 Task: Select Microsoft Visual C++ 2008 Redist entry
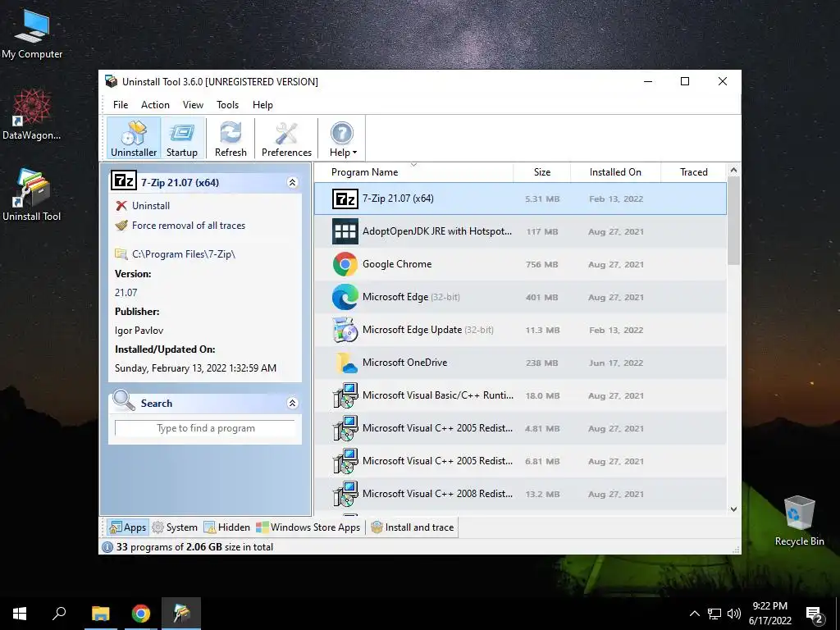pyautogui.click(x=520, y=493)
